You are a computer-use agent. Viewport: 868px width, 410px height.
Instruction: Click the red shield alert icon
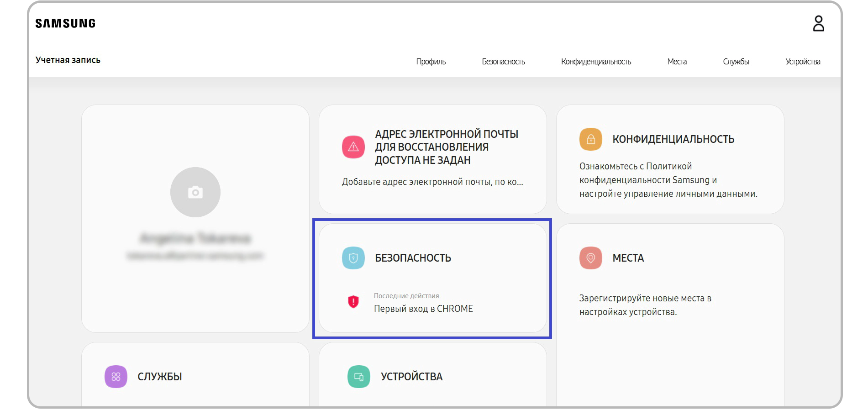353,302
